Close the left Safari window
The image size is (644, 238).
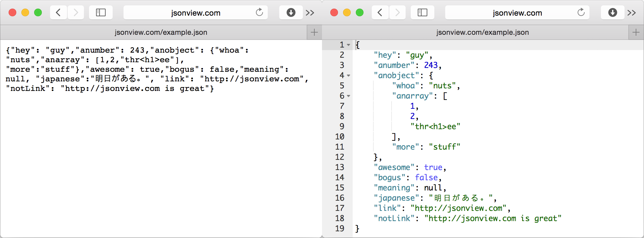(12, 12)
